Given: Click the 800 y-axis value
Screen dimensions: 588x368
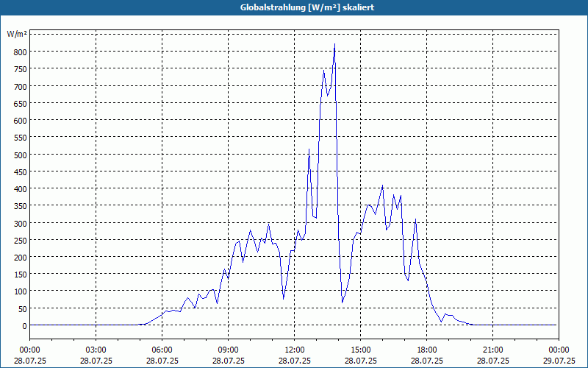Looking at the screenshot, I should point(21,52).
